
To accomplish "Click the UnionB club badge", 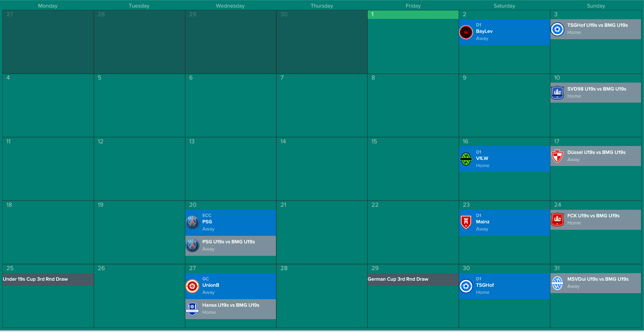I will point(193,286).
